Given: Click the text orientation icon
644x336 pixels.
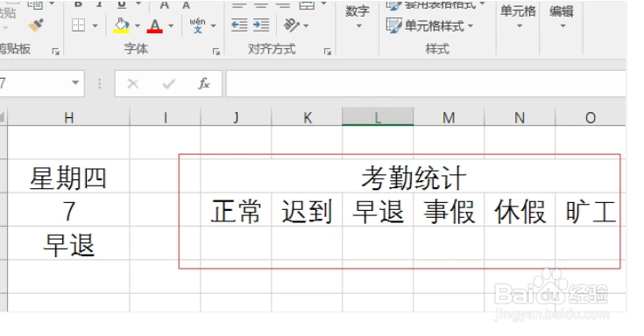Looking at the screenshot, I should (292, 25).
